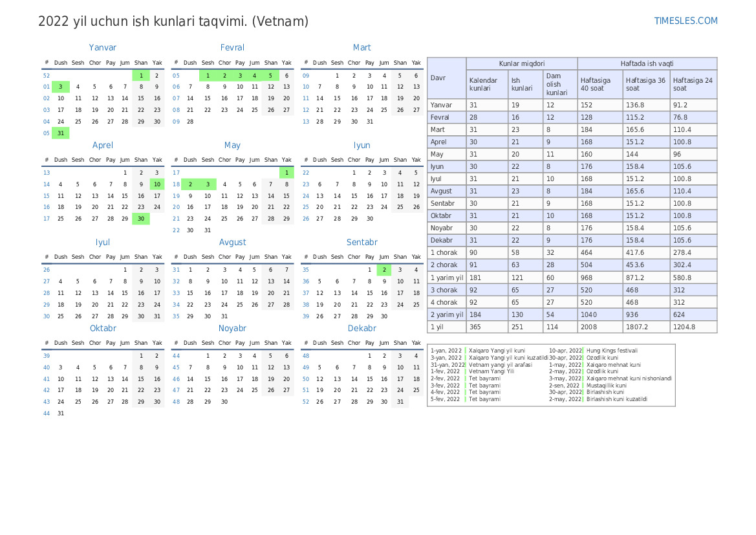Viewport: 756px width, 535px height.
Task: Click the 'Kunlar miqdori' table header
Action: click(521, 63)
